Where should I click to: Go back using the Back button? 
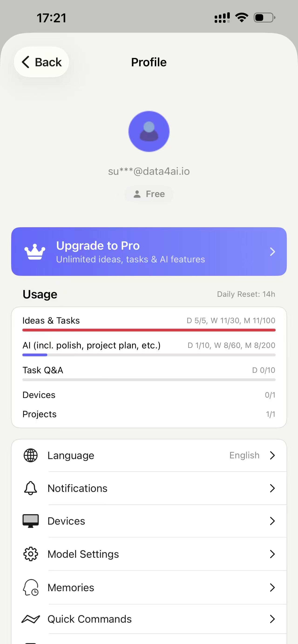tap(41, 62)
